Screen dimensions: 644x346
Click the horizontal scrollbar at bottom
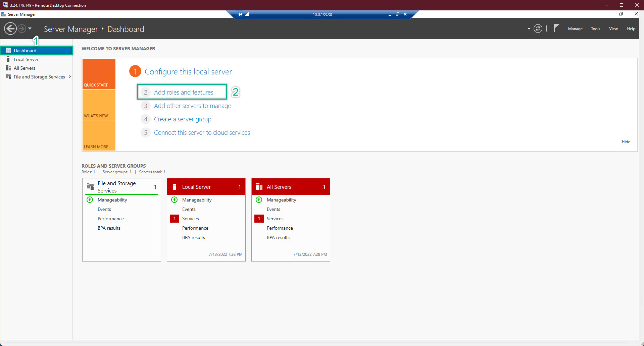(x=317, y=343)
